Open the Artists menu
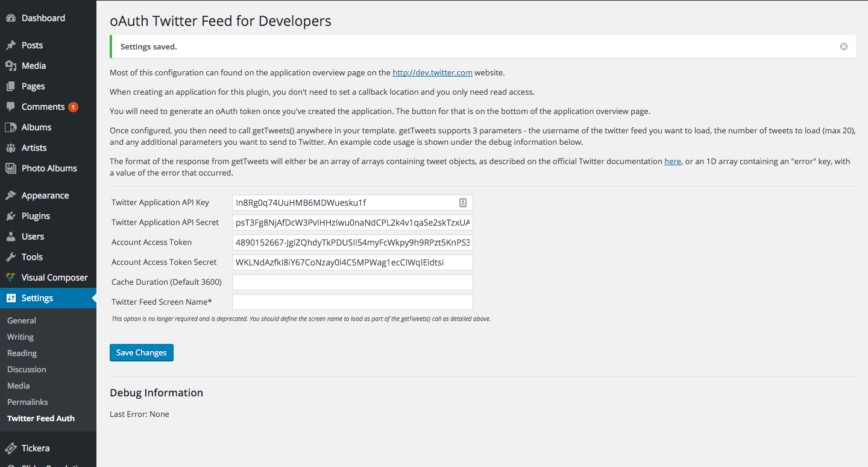 tap(48, 148)
